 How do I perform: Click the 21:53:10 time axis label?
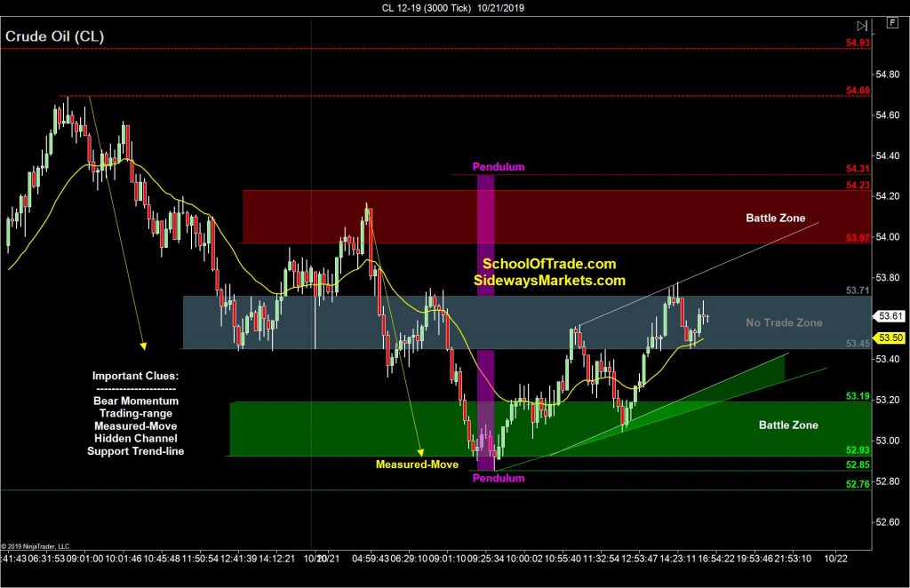[794, 559]
